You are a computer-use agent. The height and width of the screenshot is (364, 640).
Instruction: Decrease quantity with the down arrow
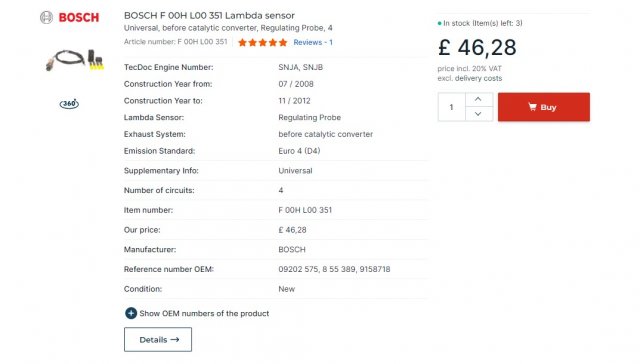478,114
